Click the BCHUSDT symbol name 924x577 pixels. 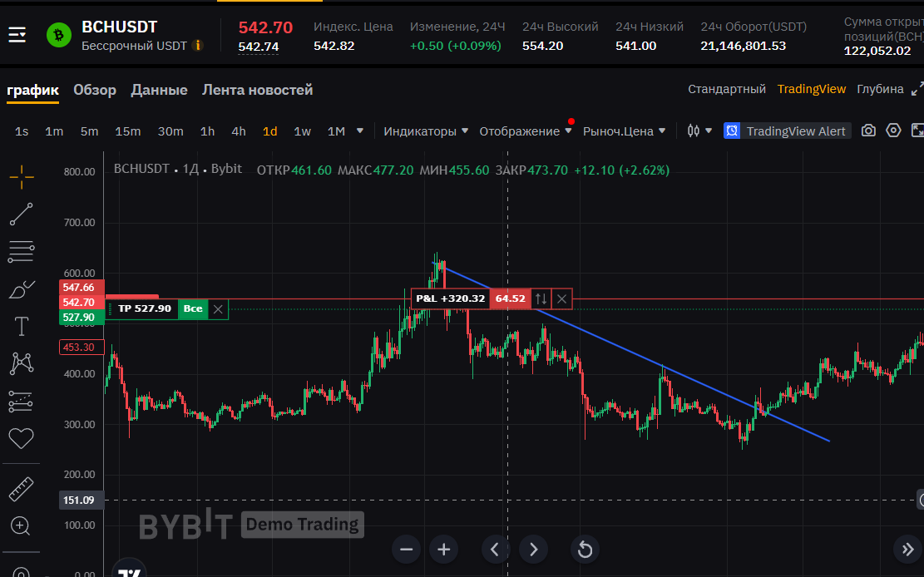coord(120,27)
